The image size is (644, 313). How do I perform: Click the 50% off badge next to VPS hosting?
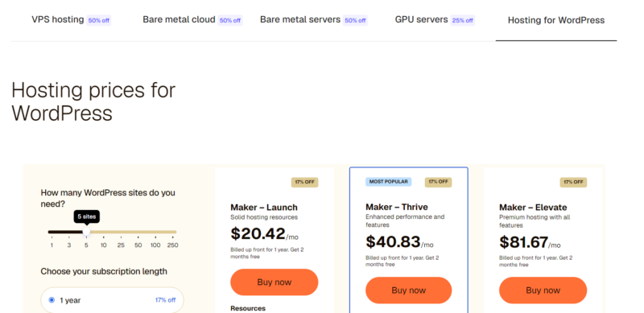(x=98, y=21)
